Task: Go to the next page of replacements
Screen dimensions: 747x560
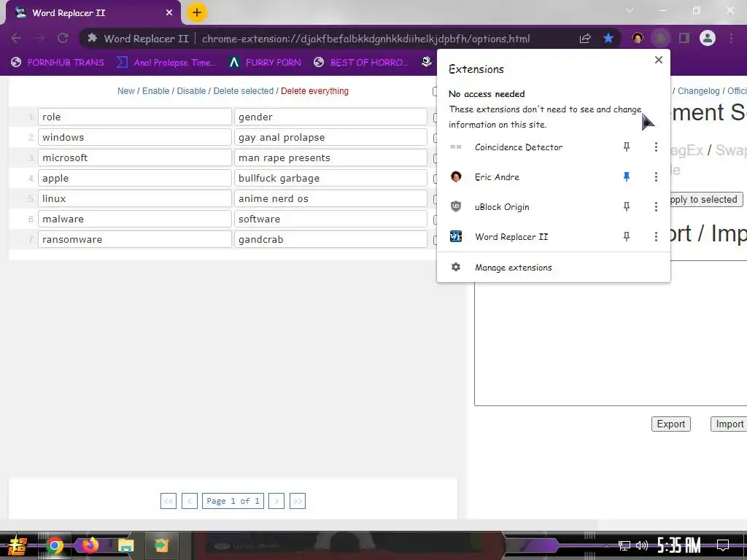Action: point(276,501)
